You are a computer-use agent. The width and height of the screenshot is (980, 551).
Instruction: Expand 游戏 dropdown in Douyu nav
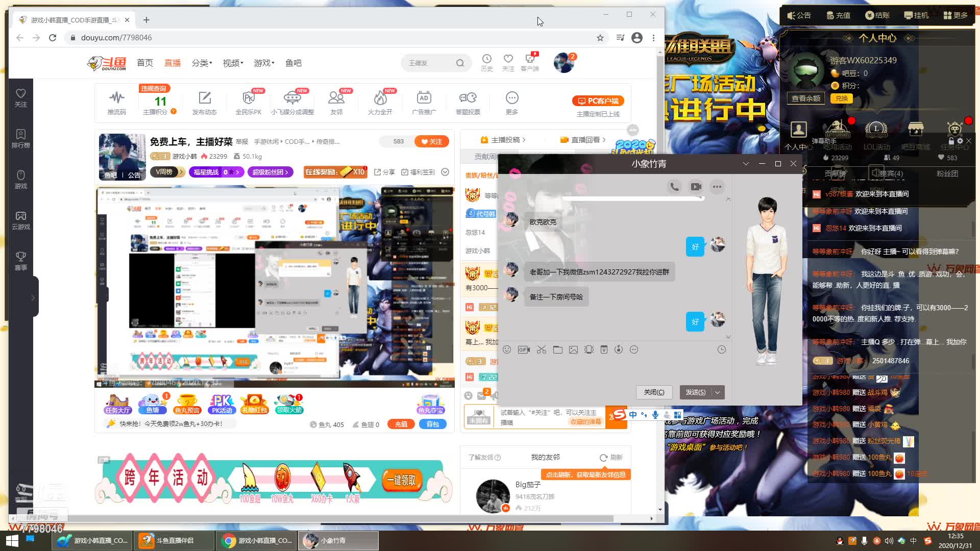[264, 63]
